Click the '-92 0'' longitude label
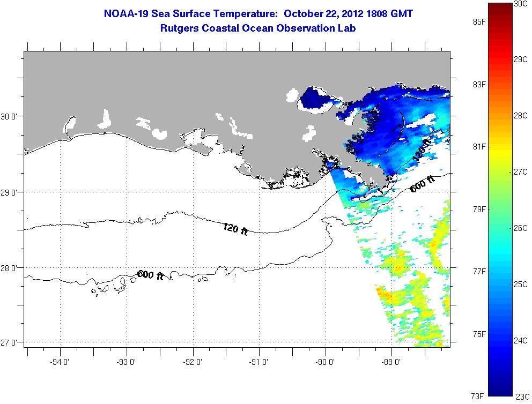 coord(193,362)
